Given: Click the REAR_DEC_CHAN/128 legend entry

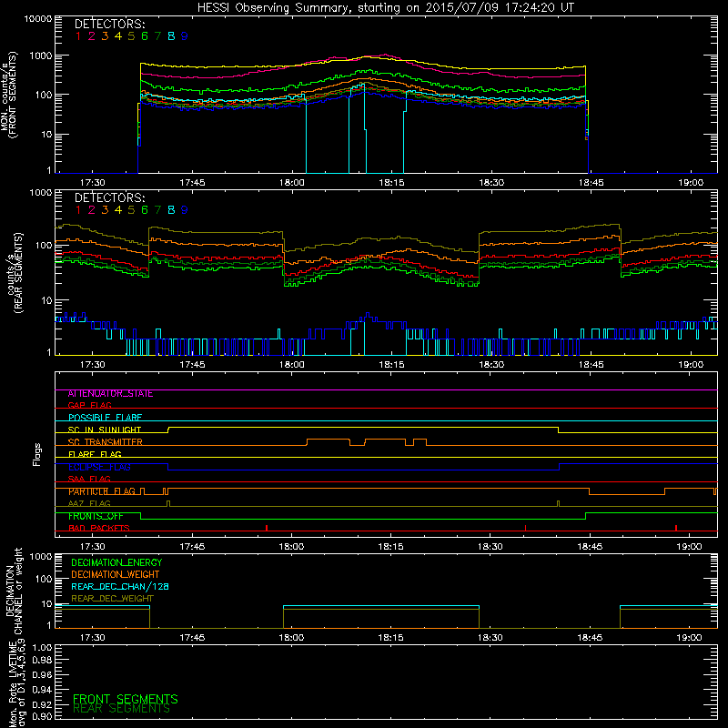Looking at the screenshot, I should point(120,587).
